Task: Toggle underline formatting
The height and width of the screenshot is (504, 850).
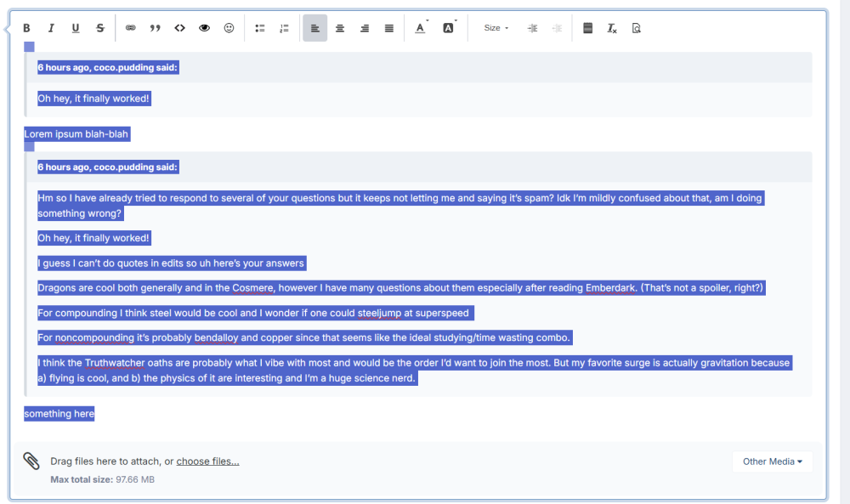Action: coord(76,28)
